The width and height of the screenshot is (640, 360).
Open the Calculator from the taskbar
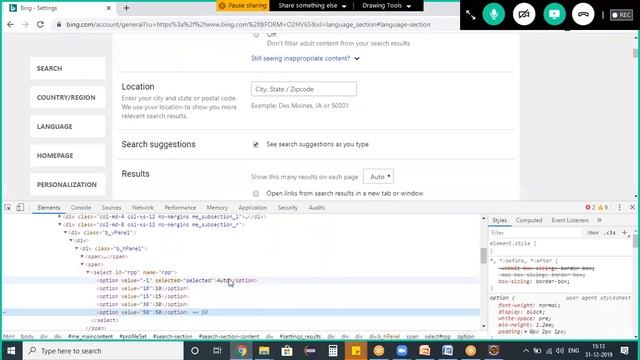pos(333,351)
